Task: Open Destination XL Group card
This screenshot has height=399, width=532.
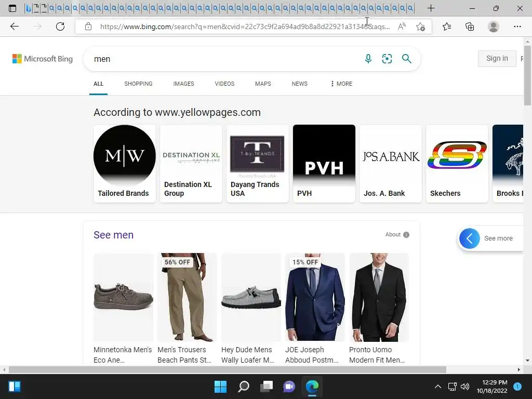Action: 191,164
